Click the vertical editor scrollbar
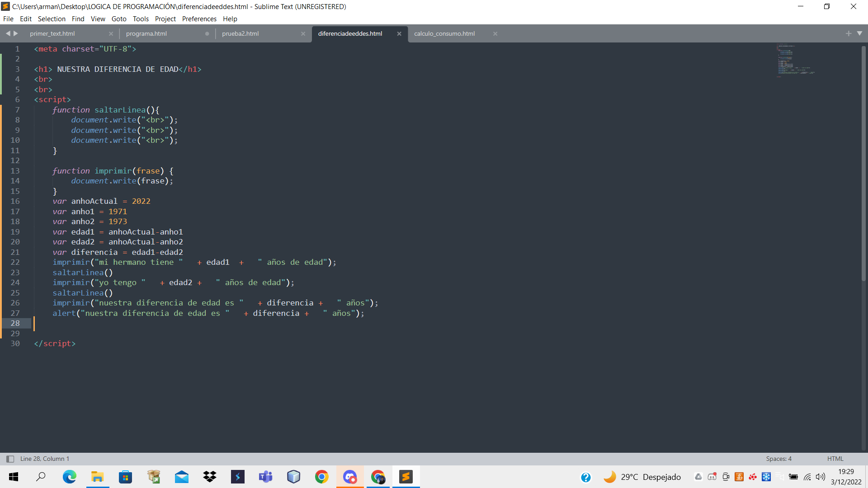 [x=863, y=163]
